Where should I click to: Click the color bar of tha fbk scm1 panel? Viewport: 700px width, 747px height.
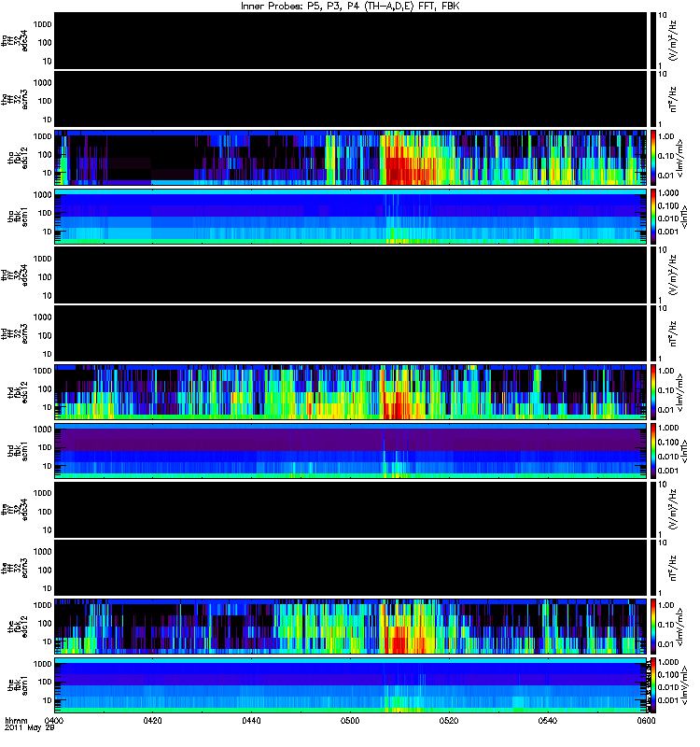pos(652,216)
